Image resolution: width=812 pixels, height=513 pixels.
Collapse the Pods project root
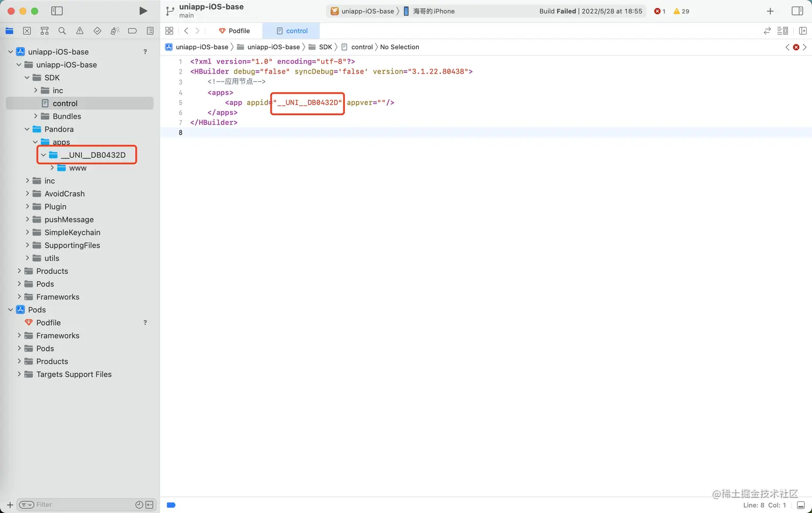(x=10, y=310)
